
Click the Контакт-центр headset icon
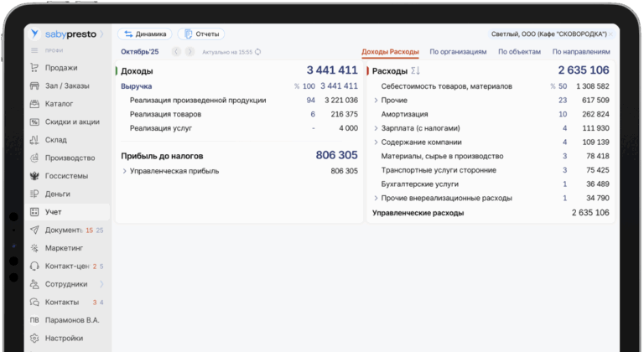(34, 267)
